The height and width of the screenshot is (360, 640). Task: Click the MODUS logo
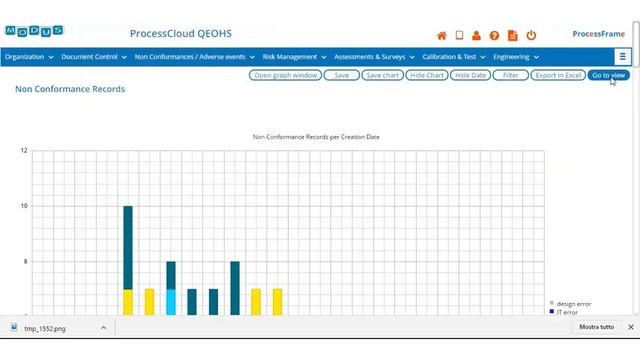34,31
